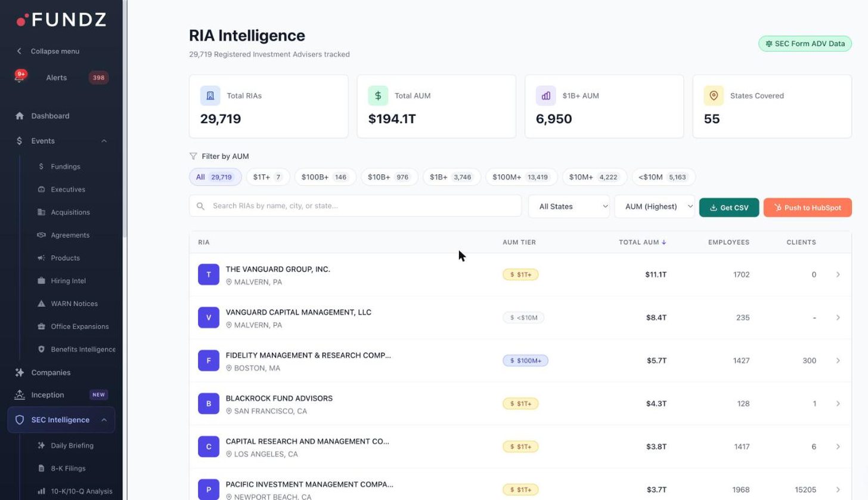Click the Hiring Intel briefcase icon
This screenshot has height=500, width=868.
point(41,280)
